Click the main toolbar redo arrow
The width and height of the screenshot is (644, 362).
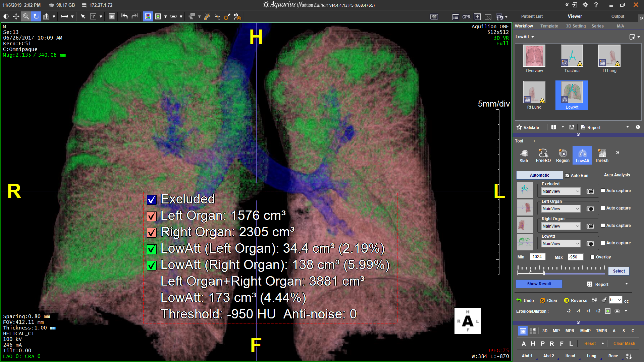[135, 16]
